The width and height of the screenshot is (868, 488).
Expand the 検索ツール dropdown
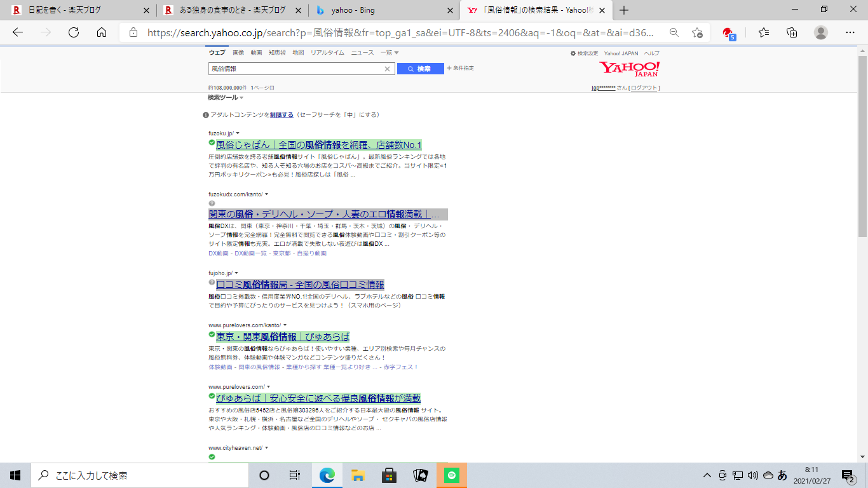(x=226, y=98)
